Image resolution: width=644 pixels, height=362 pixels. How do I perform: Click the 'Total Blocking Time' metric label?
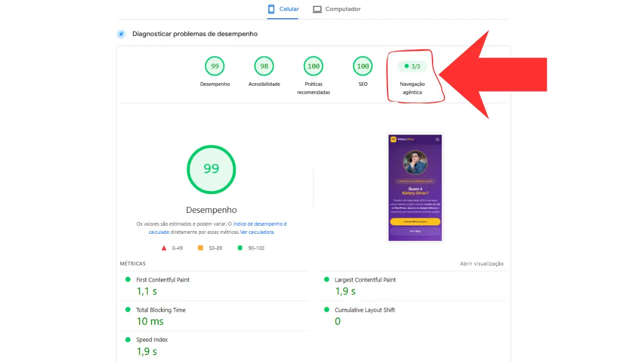pos(161,310)
